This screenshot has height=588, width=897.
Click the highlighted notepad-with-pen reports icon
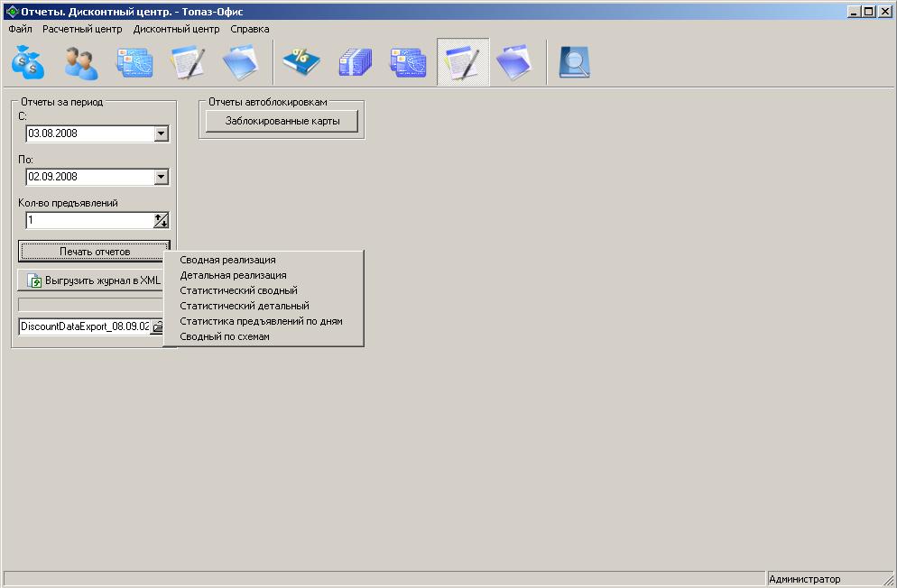click(x=463, y=61)
